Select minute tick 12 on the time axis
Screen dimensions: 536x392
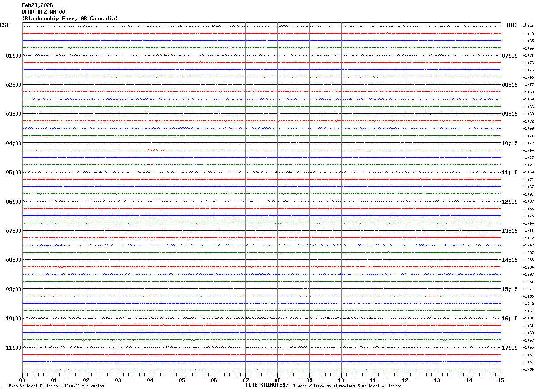point(405,380)
